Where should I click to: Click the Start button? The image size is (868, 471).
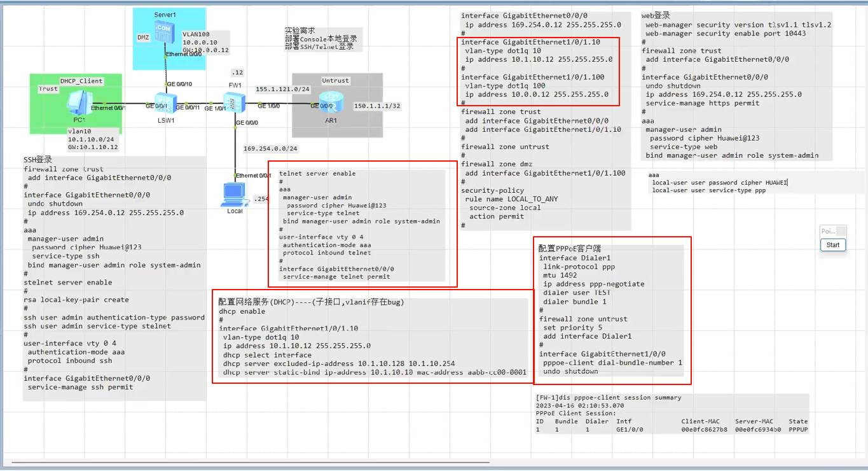pyautogui.click(x=833, y=244)
